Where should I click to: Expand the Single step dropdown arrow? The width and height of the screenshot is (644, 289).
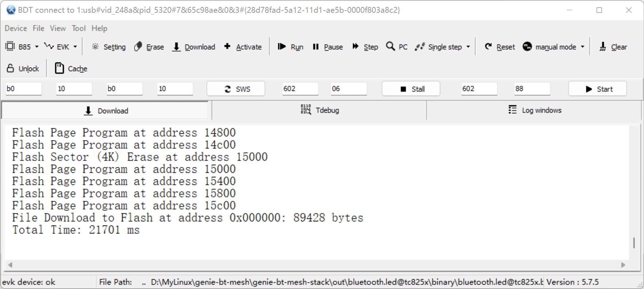(x=468, y=47)
